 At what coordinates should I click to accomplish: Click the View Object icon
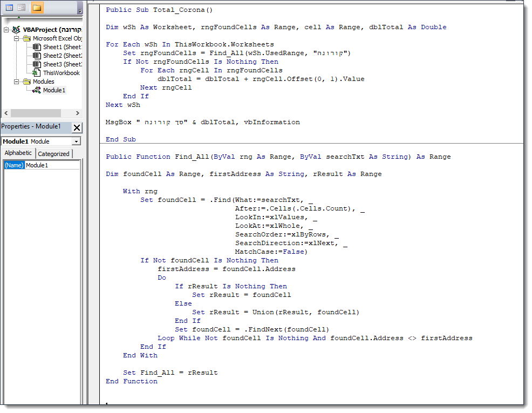[x=22, y=8]
